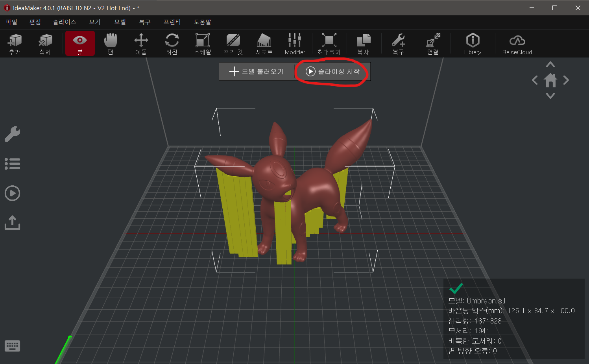Click the 삭제 (Delete) toolbar icon
The image size is (589, 364).
point(45,44)
